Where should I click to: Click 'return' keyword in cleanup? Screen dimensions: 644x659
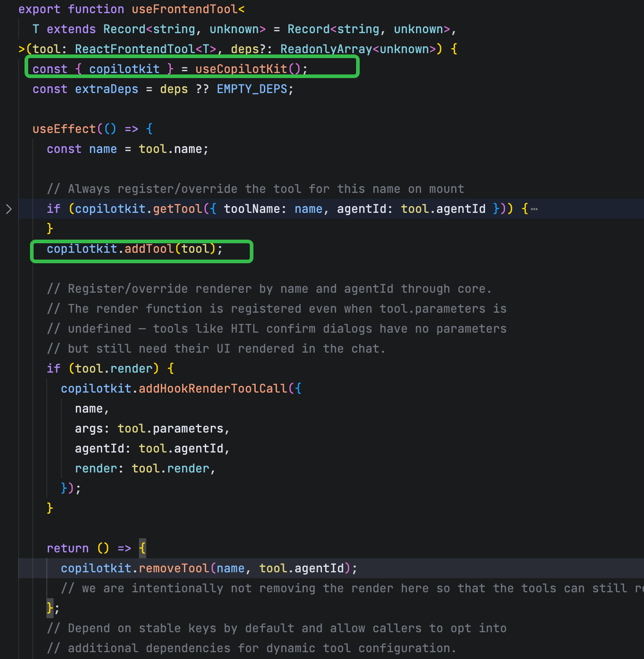tap(68, 548)
